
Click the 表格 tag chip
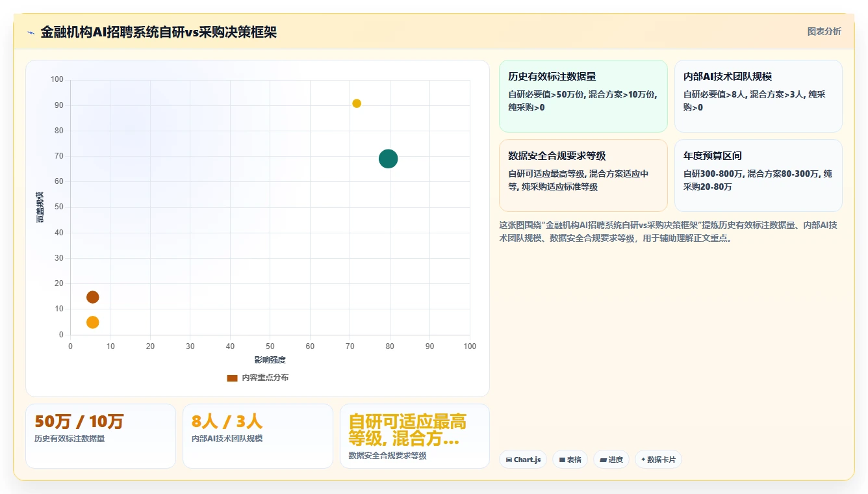570,460
